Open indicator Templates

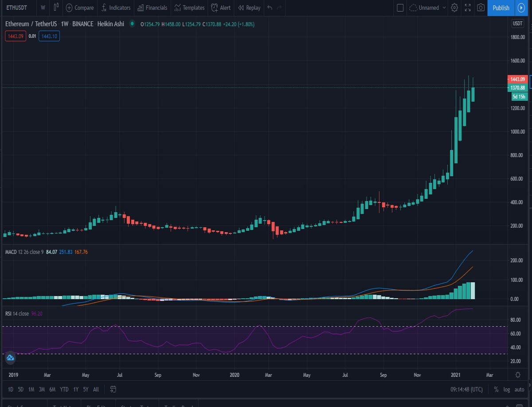pyautogui.click(x=189, y=8)
